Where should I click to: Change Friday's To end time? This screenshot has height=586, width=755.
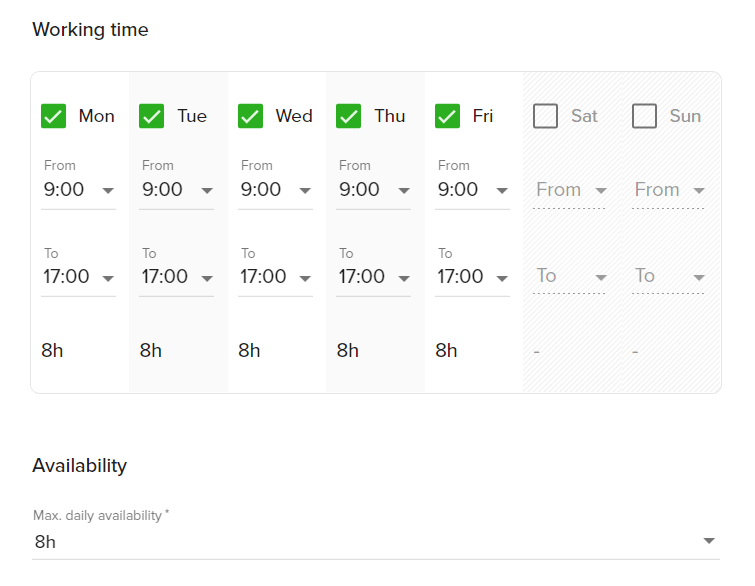(472, 277)
